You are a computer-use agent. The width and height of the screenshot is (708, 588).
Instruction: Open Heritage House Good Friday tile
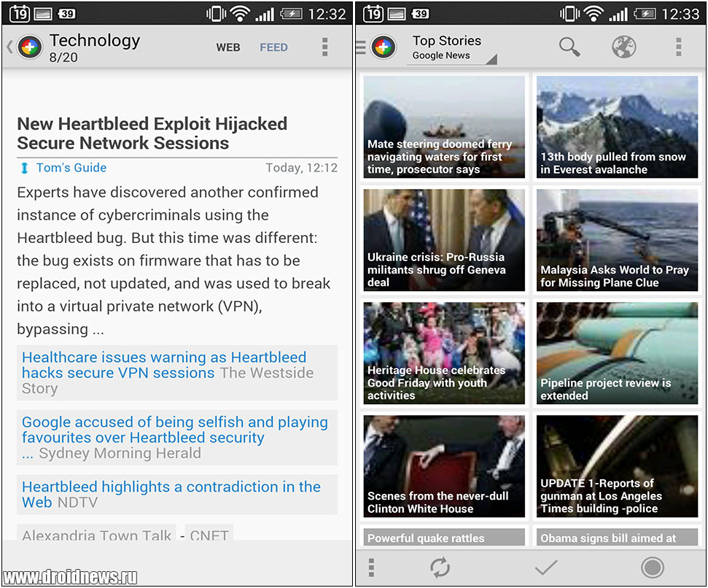[444, 353]
